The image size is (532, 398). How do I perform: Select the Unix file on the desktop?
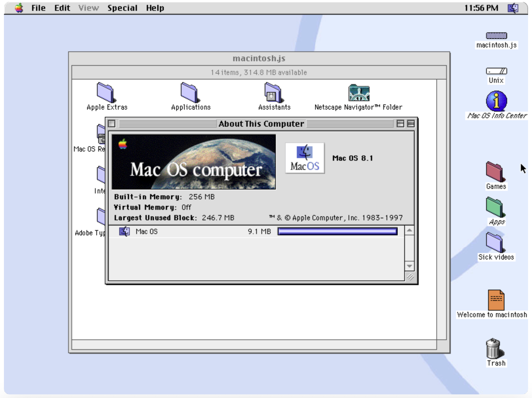[496, 71]
